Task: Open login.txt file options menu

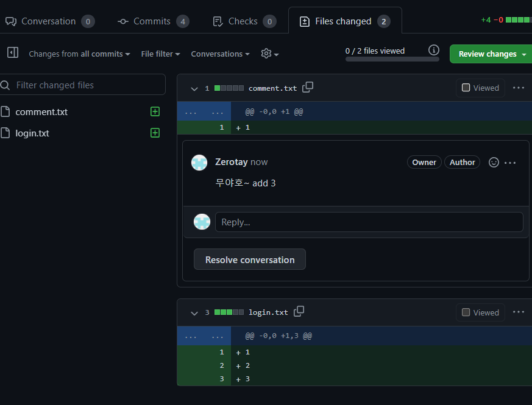Action: (519, 312)
